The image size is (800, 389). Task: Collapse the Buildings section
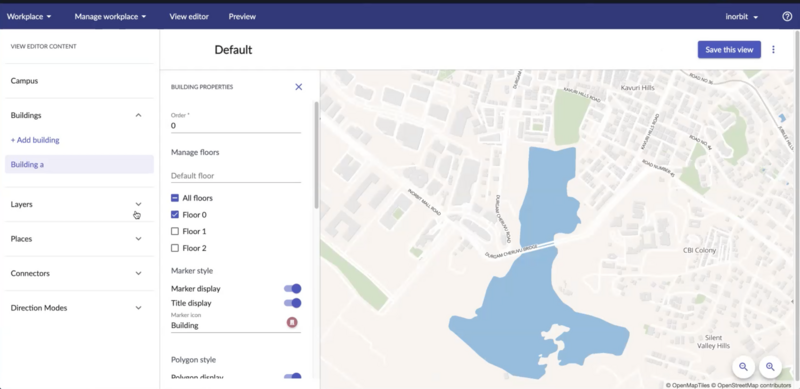138,115
